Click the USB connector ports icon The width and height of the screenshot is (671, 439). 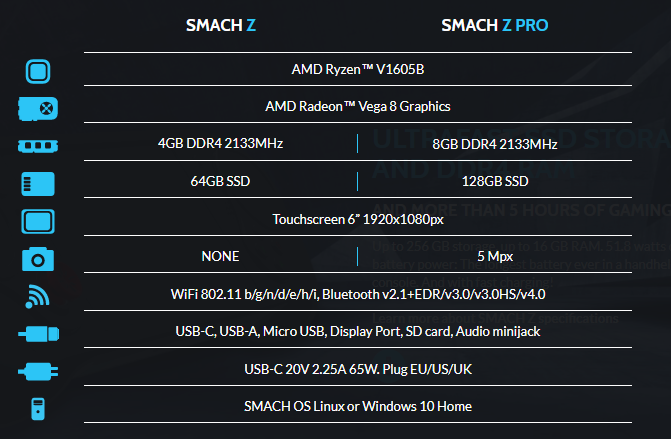[38, 333]
